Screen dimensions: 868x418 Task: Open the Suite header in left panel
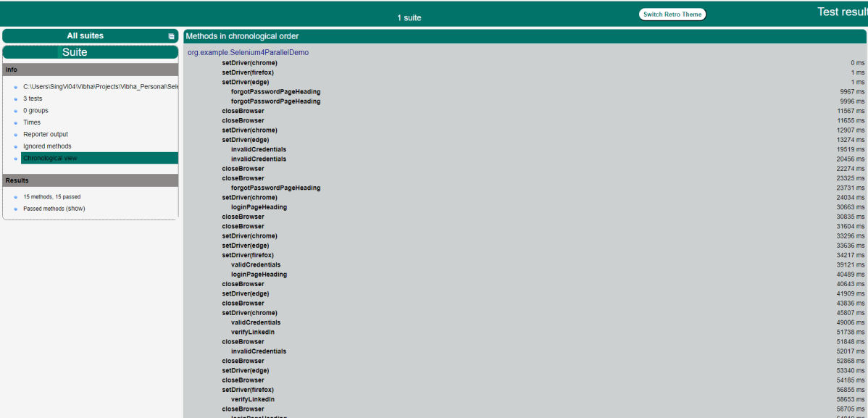click(x=75, y=52)
